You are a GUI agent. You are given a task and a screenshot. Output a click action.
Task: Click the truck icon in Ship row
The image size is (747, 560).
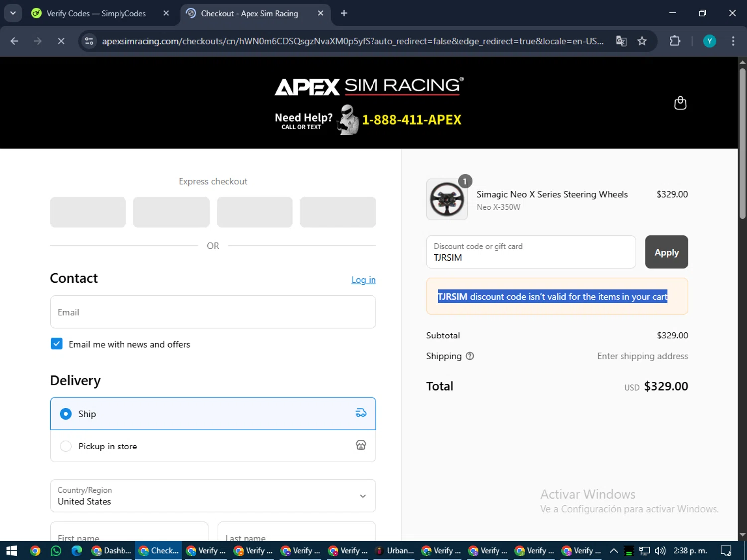pos(361,413)
